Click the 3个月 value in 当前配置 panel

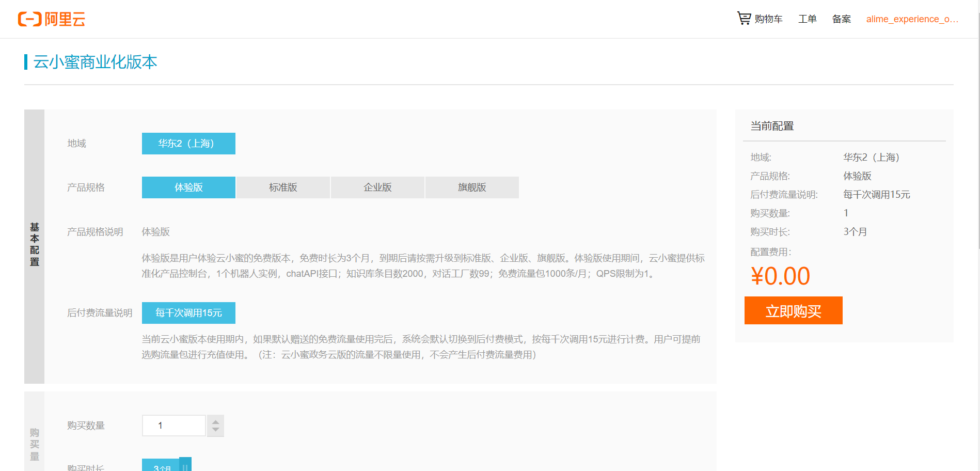(x=855, y=232)
